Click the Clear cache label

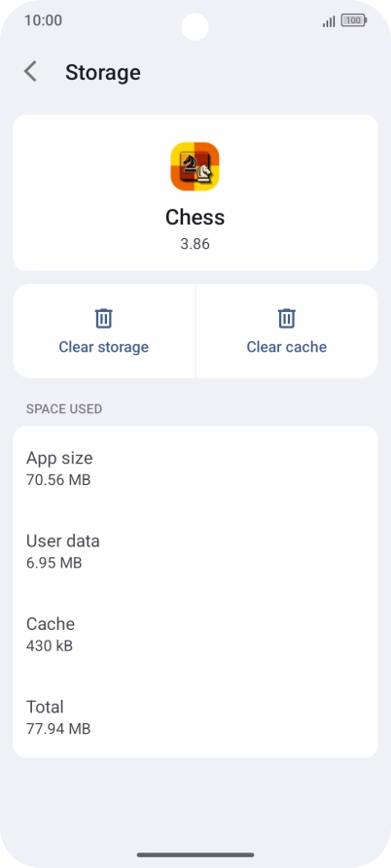click(x=286, y=347)
